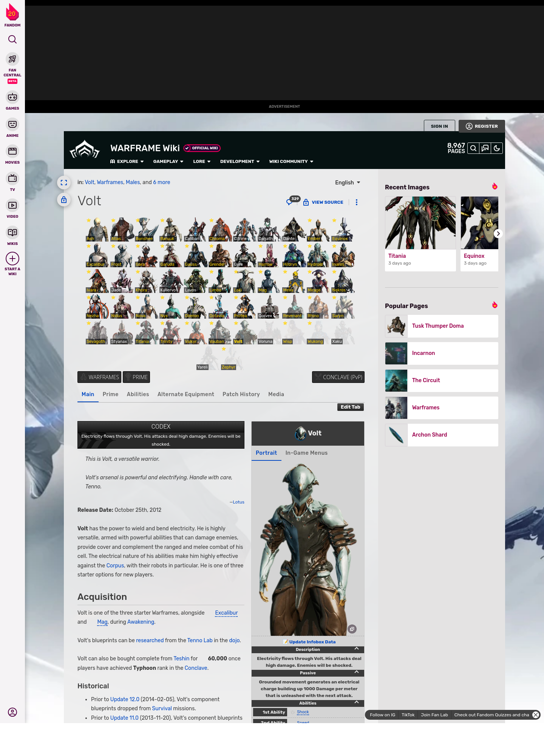Open the Titania recent image thumbnail
This screenshot has height=756, width=544.
coord(420,223)
